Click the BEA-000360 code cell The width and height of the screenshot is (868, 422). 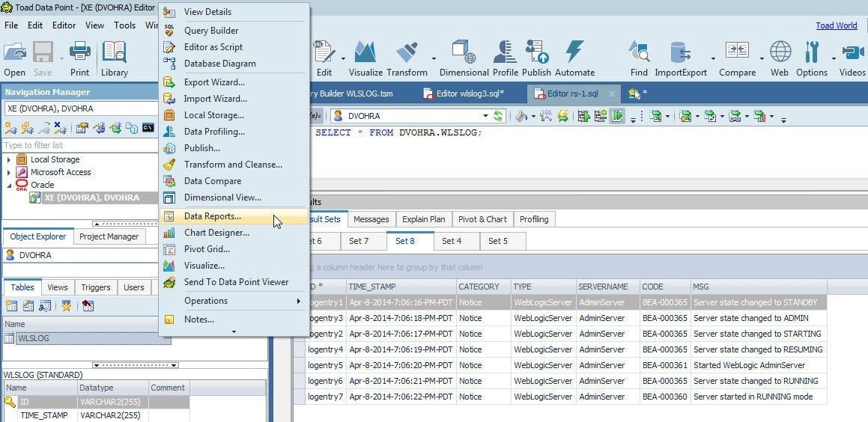point(665,397)
